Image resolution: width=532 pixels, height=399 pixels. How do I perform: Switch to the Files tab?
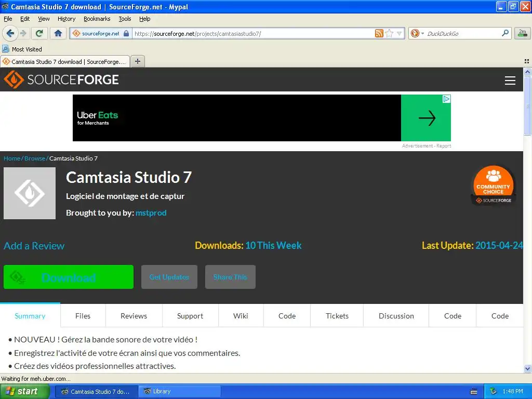[x=83, y=315]
